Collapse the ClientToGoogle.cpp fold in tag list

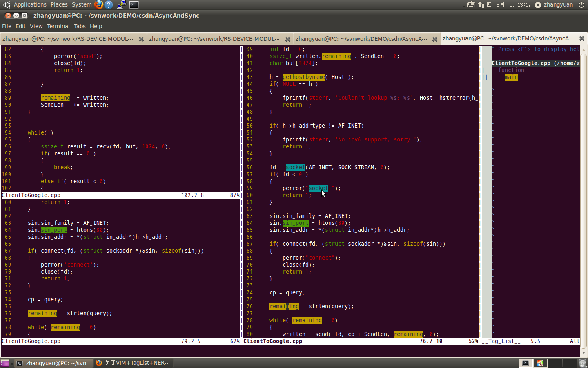click(x=483, y=63)
